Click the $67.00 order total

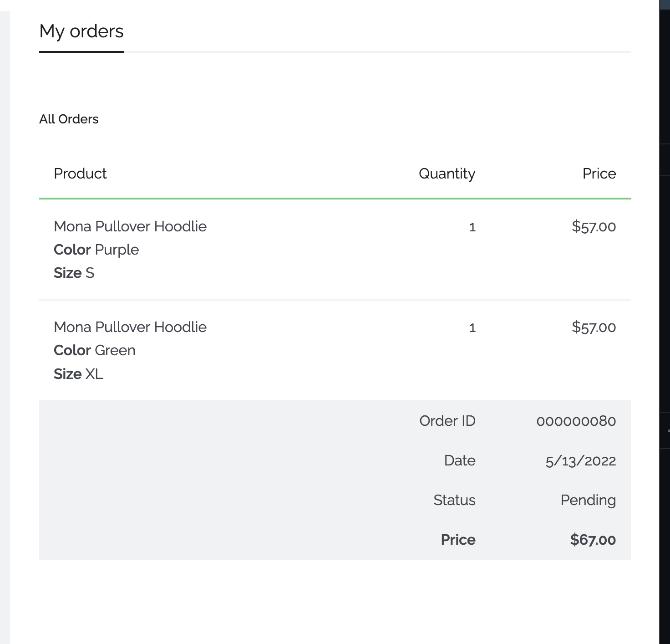tap(593, 540)
